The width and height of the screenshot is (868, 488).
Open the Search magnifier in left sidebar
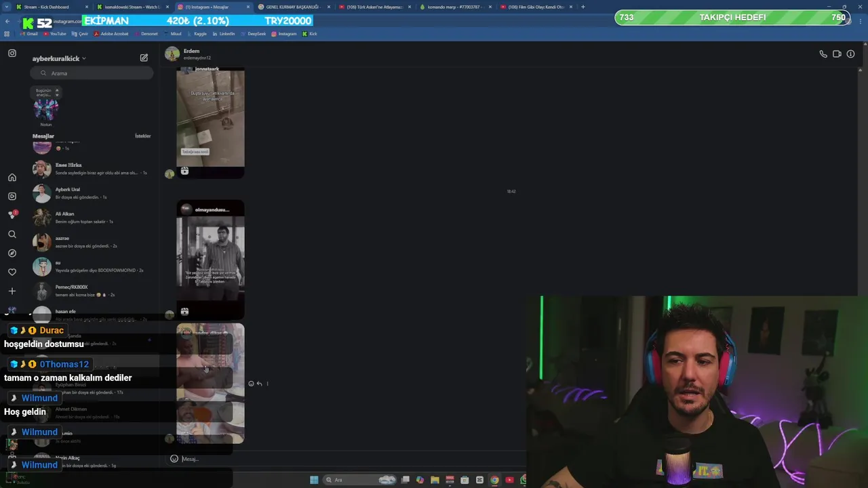pos(12,235)
